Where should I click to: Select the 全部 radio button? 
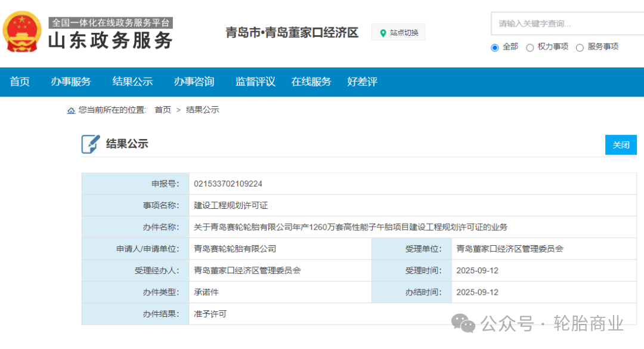tap(494, 48)
